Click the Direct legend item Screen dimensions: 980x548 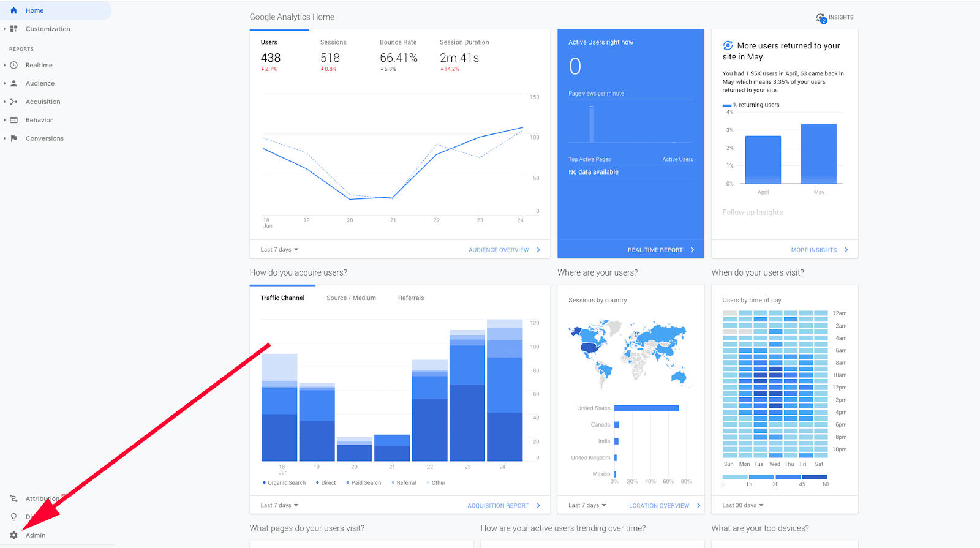click(326, 483)
